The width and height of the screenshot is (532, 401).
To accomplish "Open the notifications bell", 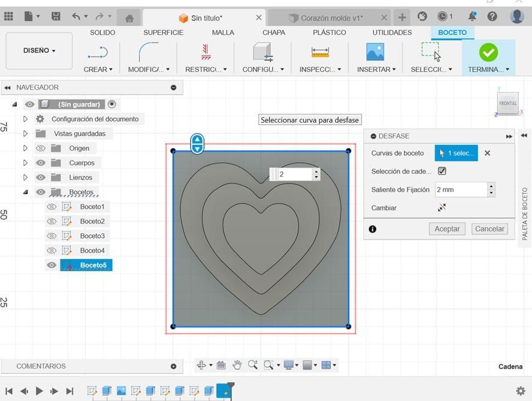I will pyautogui.click(x=472, y=16).
